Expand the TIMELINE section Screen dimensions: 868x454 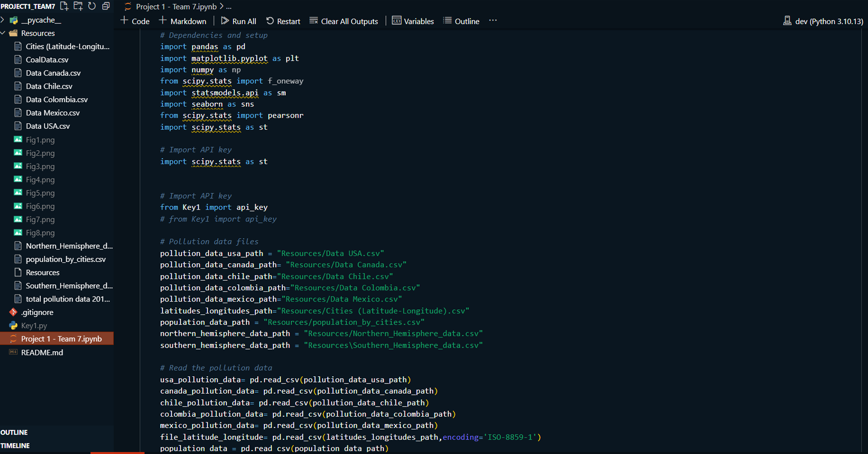tap(15, 446)
